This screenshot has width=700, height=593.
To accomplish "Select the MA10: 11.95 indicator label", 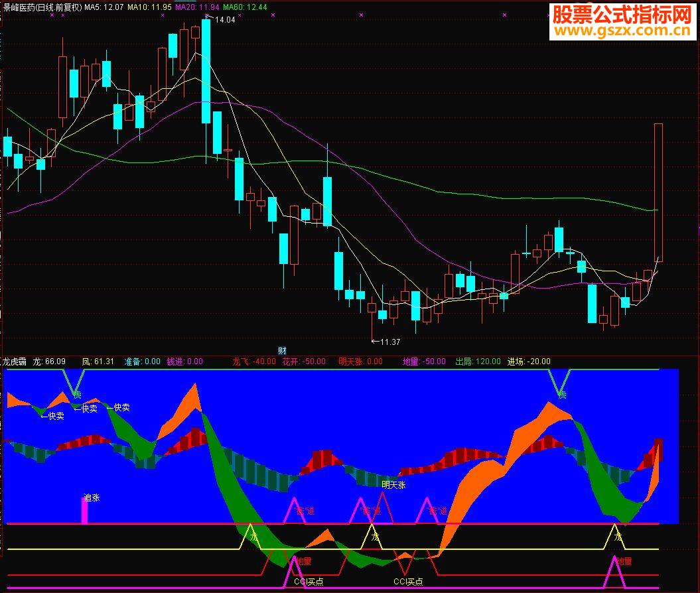I will pos(149,7).
